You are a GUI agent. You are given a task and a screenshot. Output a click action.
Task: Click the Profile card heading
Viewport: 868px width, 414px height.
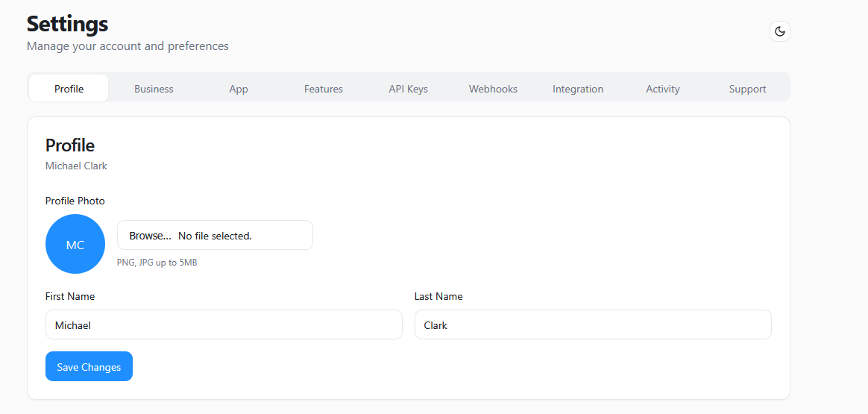tap(70, 145)
